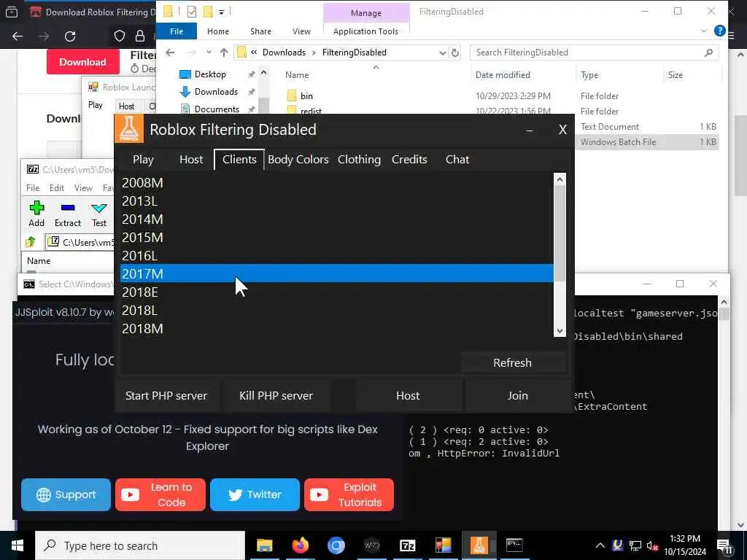
Task: Open the Clients tab in Roblox Filtering Disabled
Action: click(x=239, y=160)
